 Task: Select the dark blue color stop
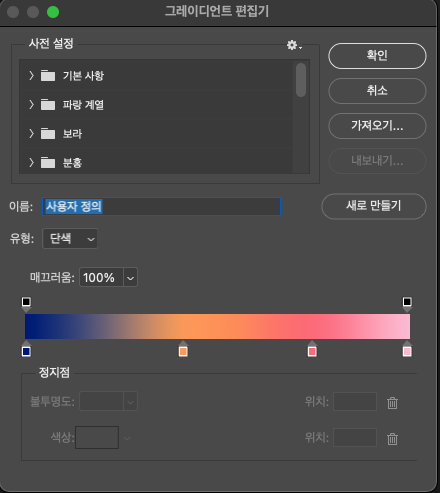(26, 349)
